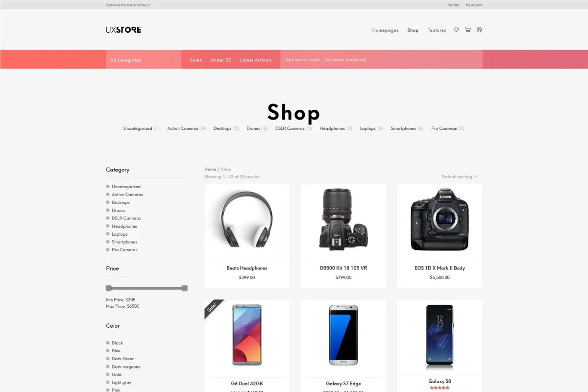Click the Galaxy S8 star rating

point(440,388)
